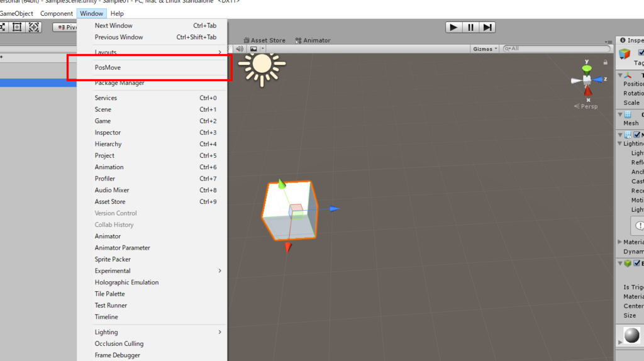Toggle scene effects with the image icon
The height and width of the screenshot is (361, 644).
click(x=253, y=48)
